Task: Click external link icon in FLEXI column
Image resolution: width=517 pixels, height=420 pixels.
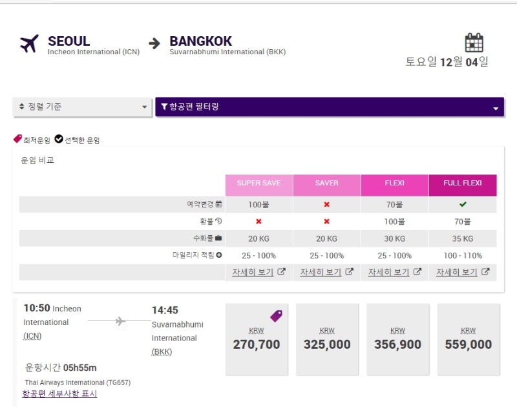Action: [x=417, y=271]
